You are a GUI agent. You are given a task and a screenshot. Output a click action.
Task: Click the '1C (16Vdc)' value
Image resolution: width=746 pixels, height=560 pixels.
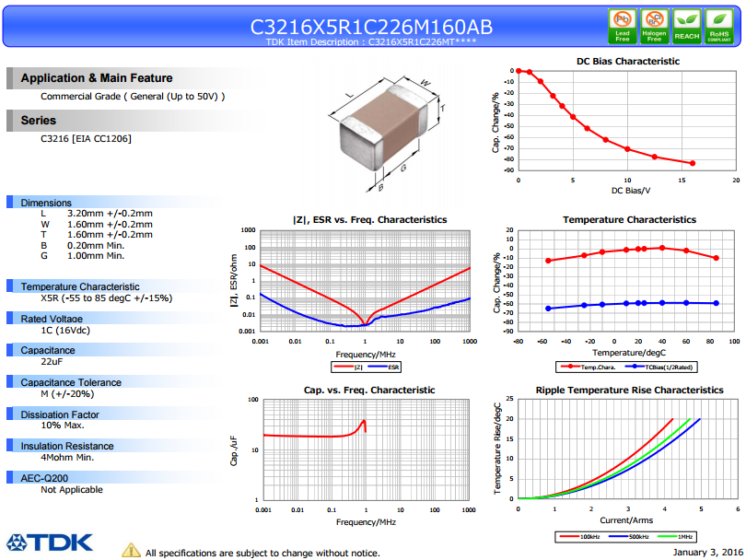click(x=65, y=330)
